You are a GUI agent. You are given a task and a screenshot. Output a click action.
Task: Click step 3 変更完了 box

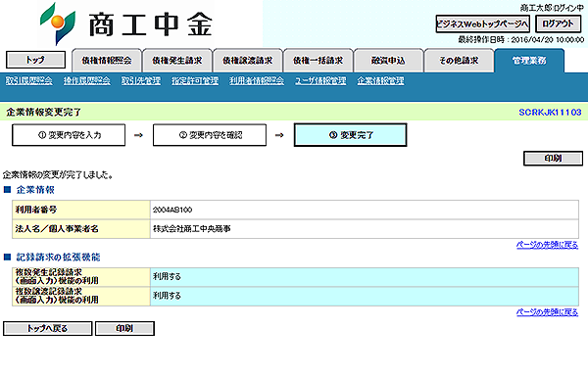350,135
